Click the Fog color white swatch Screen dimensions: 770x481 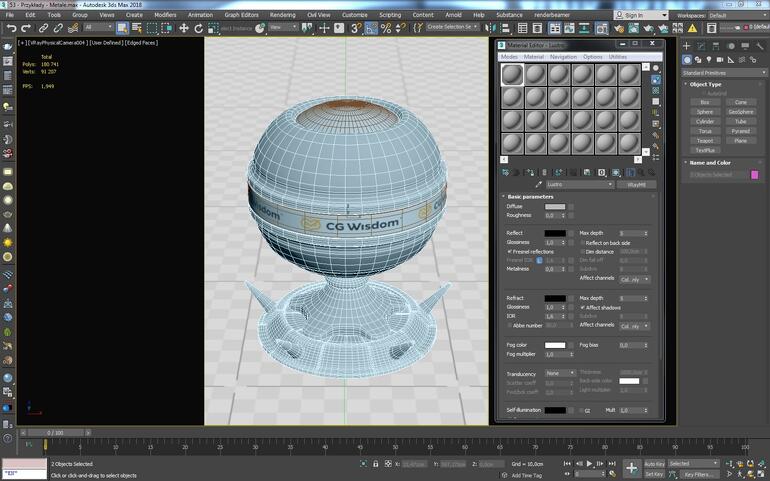tap(555, 345)
